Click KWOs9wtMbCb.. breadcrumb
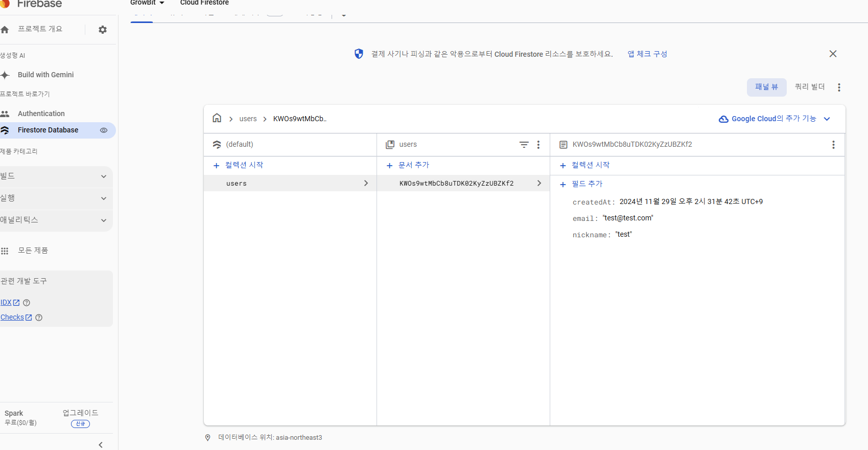Image resolution: width=868 pixels, height=450 pixels. click(x=299, y=119)
